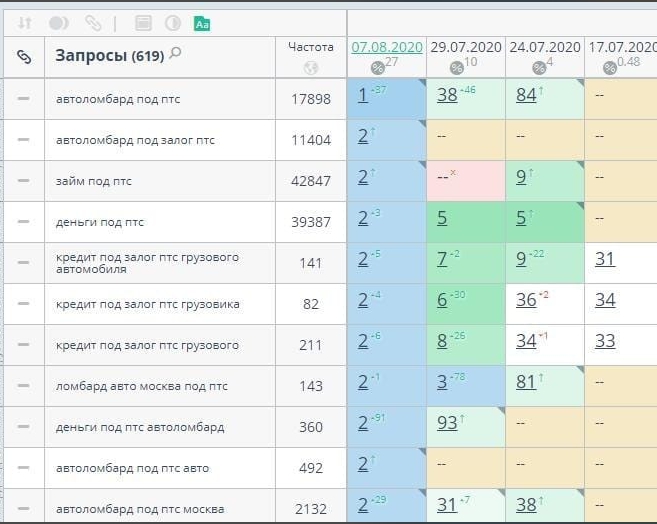Click the half-circle contrast icon in toolbar
The height and width of the screenshot is (524, 657).
tap(172, 23)
